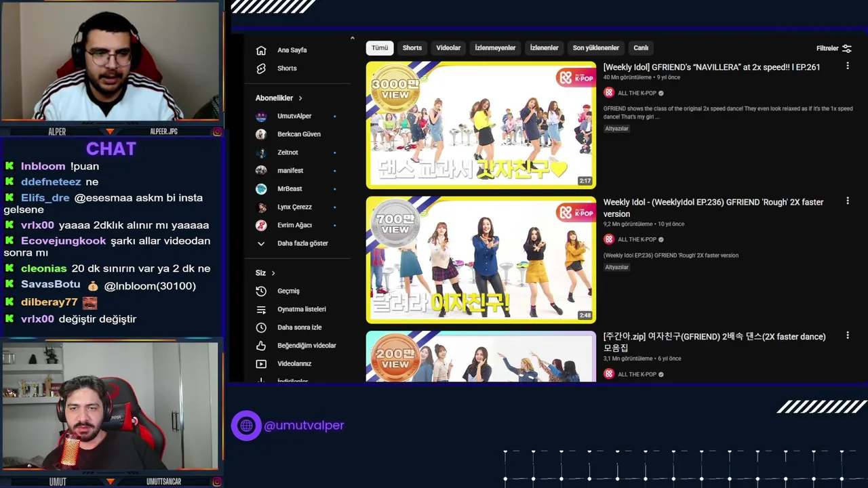Click MrBeast channel avatar

click(261, 189)
